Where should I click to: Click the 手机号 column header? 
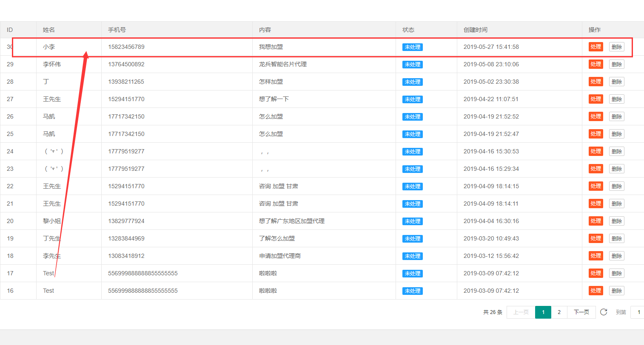pyautogui.click(x=117, y=30)
